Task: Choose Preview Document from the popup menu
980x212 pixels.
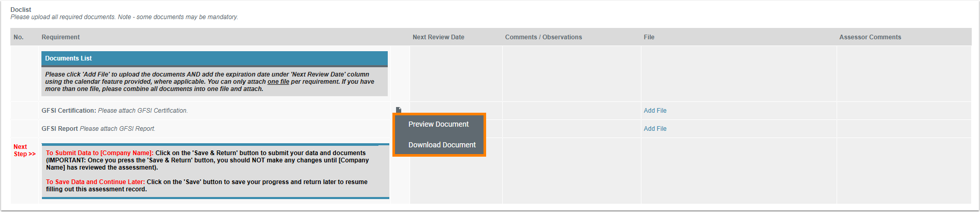Action: coord(438,124)
